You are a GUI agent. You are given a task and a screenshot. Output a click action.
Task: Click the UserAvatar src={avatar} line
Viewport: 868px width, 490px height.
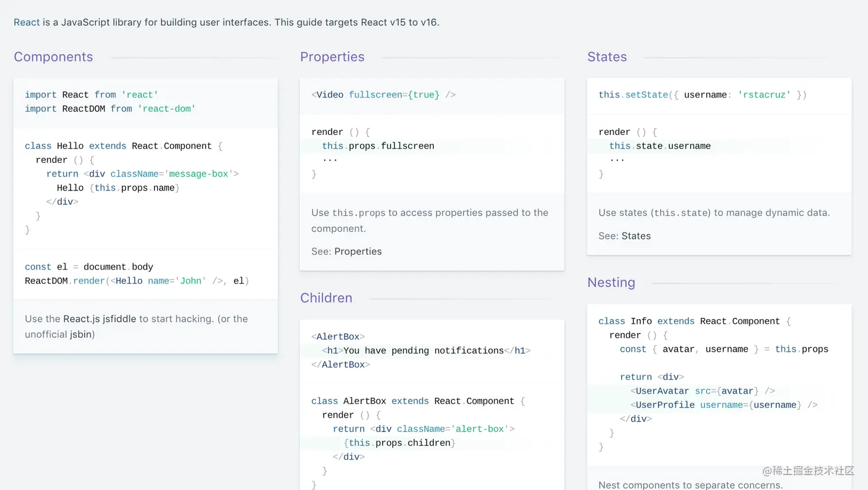(703, 391)
